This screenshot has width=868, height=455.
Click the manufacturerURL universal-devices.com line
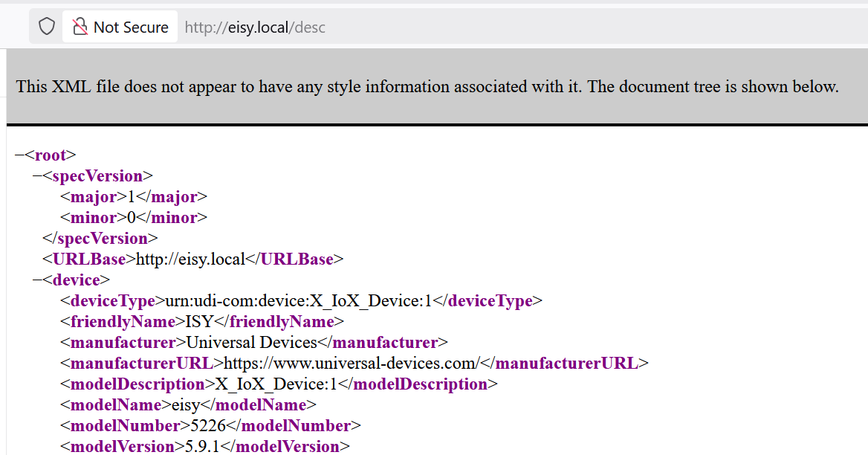coord(354,363)
